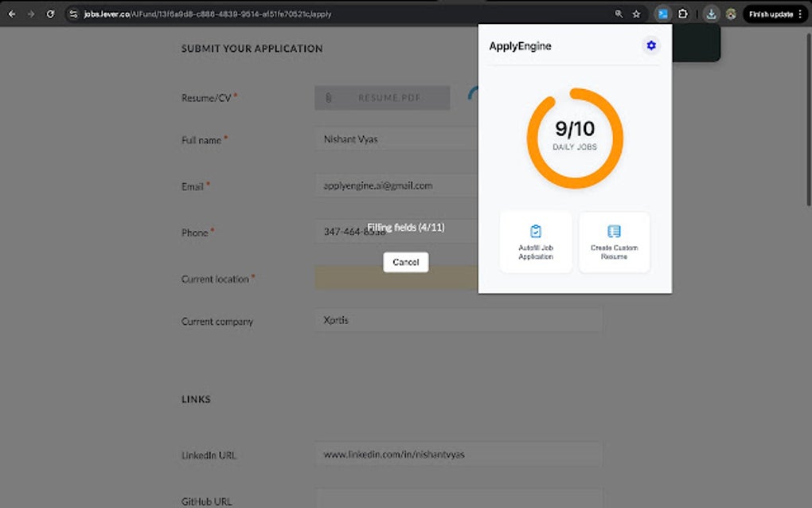
Task: Open the browser Extensions puzzle icon
Action: 682,14
